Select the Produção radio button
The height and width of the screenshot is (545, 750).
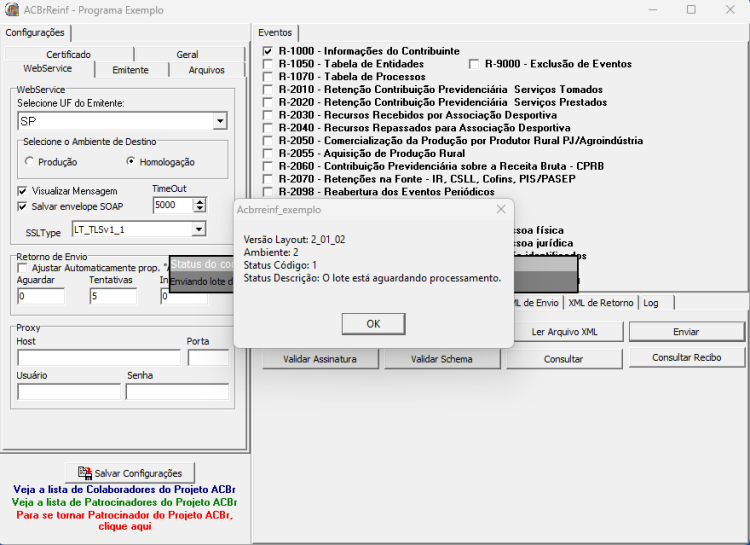pyautogui.click(x=29, y=161)
